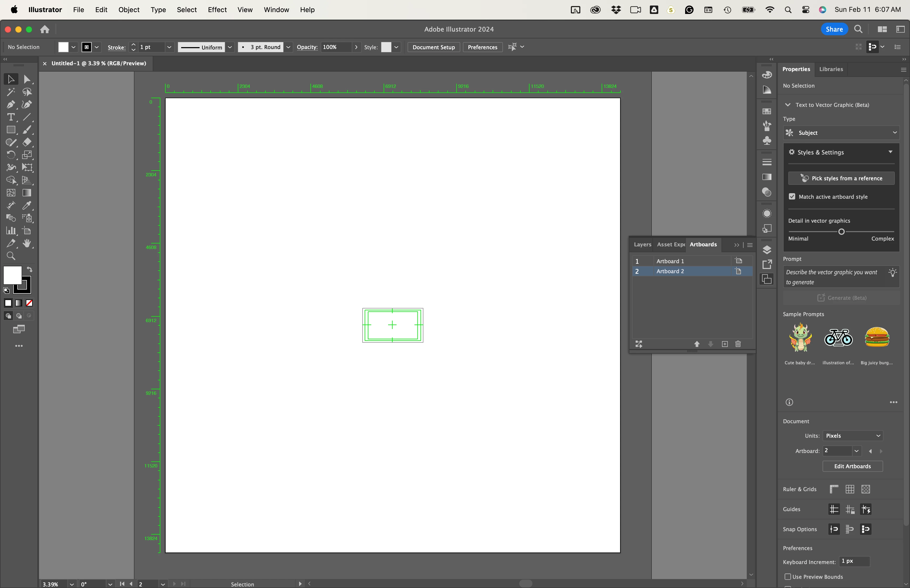This screenshot has height=588, width=910.
Task: Toggle show rulers icon in Ruler & Grids
Action: [834, 489]
